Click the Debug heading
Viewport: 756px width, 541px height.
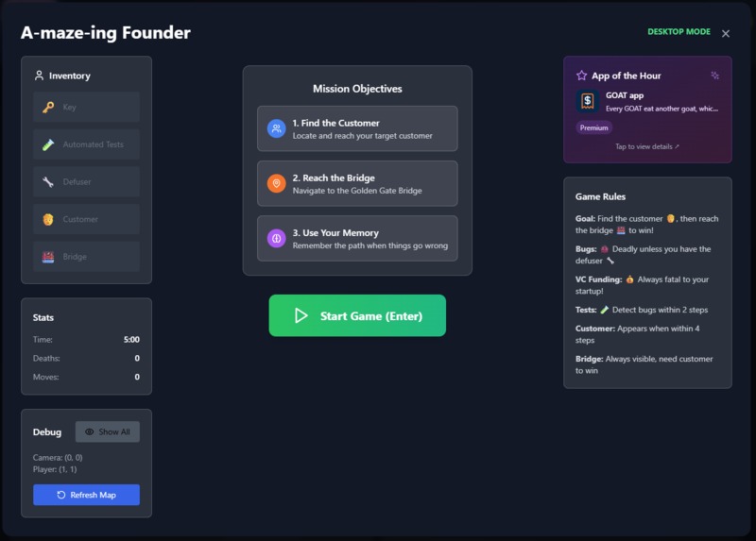(x=47, y=432)
